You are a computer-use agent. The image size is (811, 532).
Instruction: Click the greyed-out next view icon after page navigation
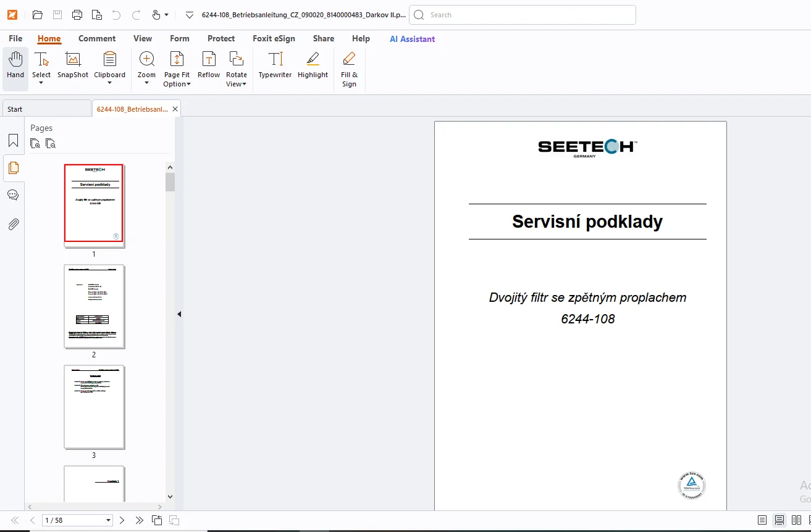point(174,520)
